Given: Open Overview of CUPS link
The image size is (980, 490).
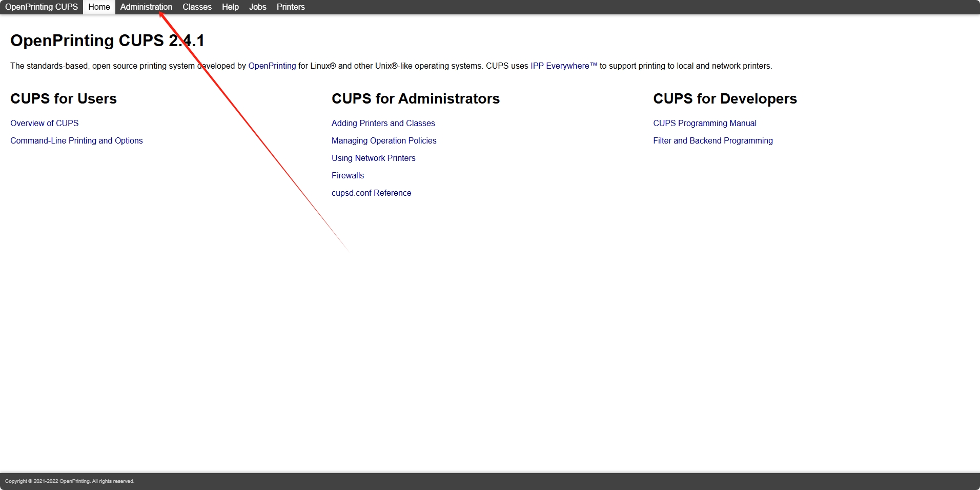Looking at the screenshot, I should tap(45, 123).
